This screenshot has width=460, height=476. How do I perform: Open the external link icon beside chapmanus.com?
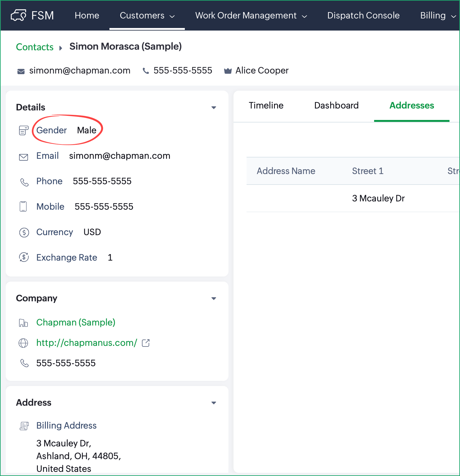146,343
